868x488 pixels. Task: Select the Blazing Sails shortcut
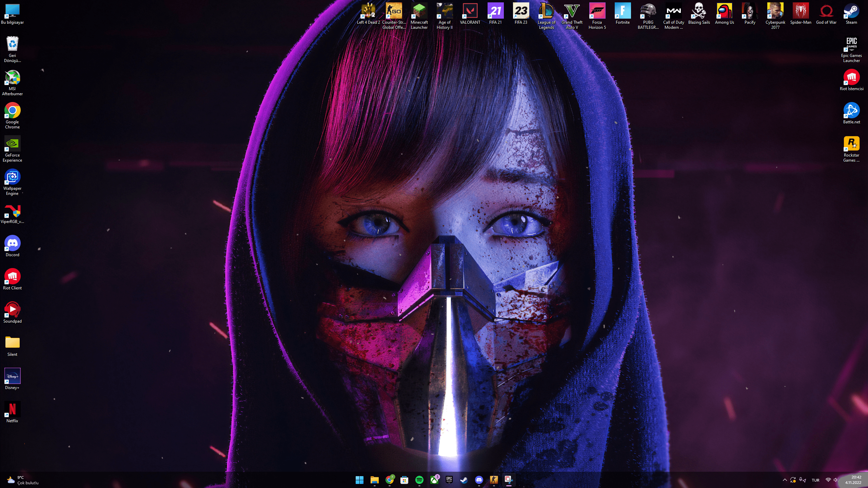coord(699,14)
